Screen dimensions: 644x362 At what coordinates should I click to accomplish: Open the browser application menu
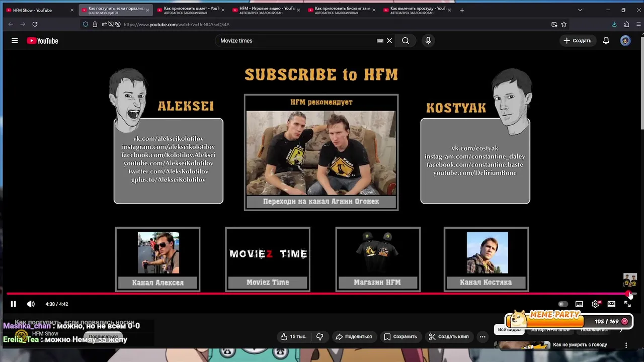[x=638, y=24]
